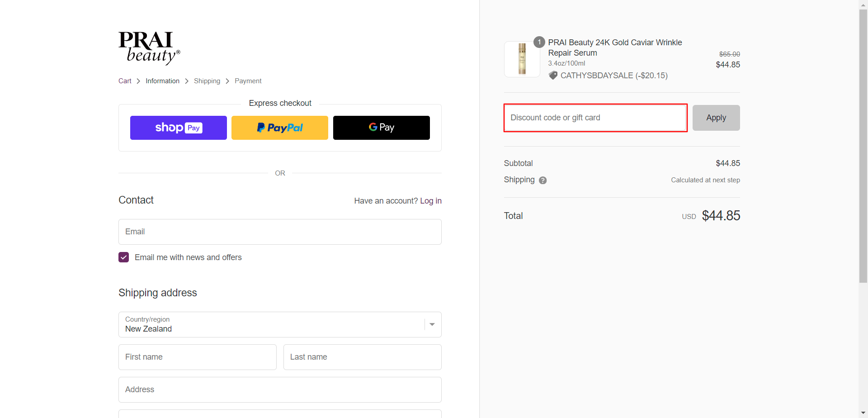The height and width of the screenshot is (418, 868).
Task: Click the shipping help question mark icon
Action: [x=542, y=180]
